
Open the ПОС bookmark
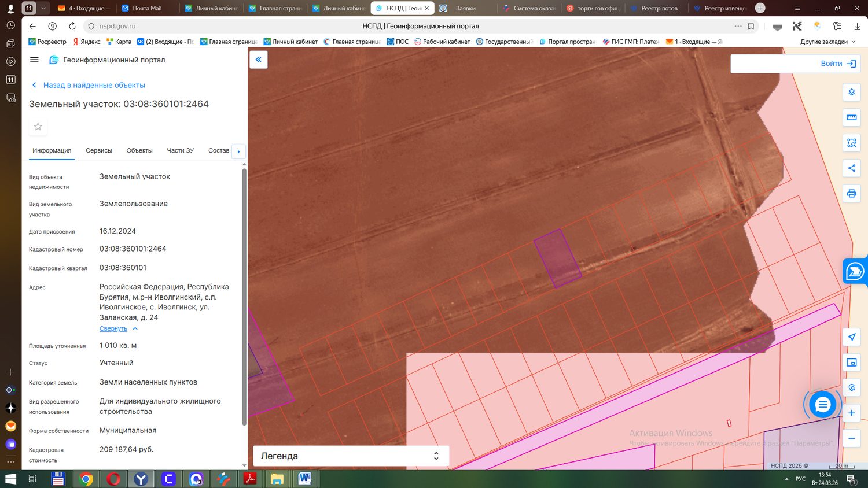(398, 42)
